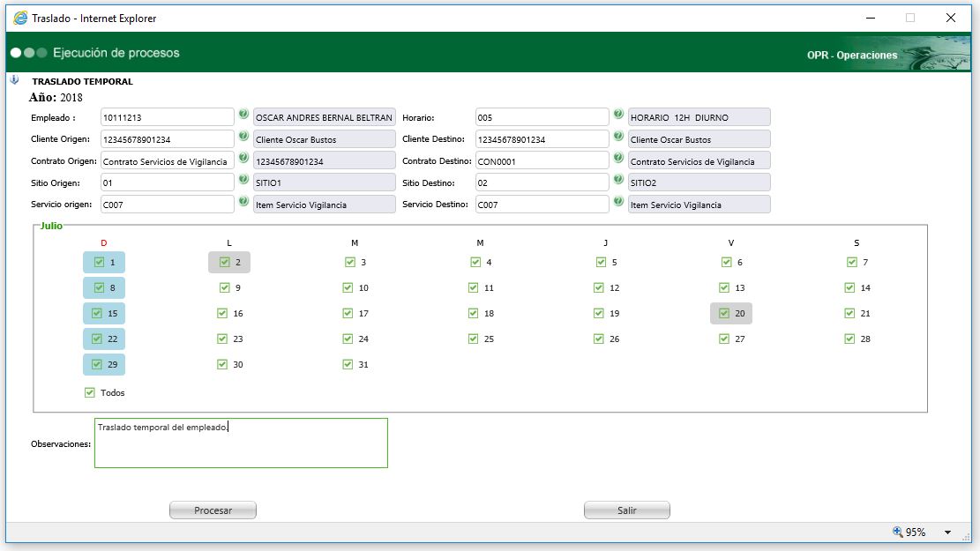Image resolution: width=980 pixels, height=551 pixels.
Task: Uncheck the Todos checkbox
Action: coord(90,392)
